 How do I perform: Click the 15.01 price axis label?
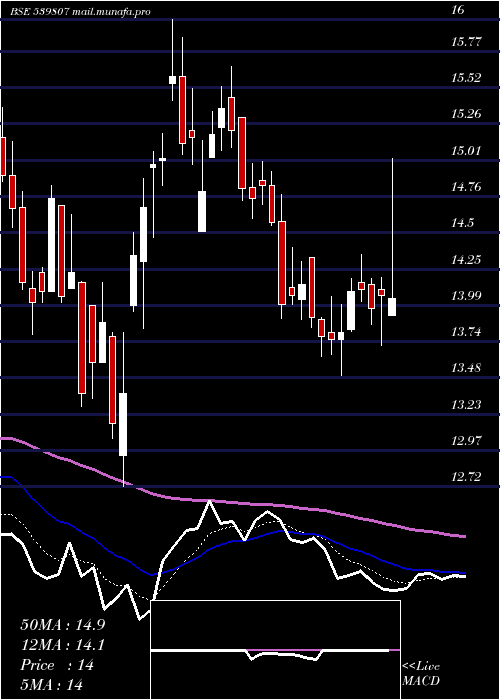467,150
